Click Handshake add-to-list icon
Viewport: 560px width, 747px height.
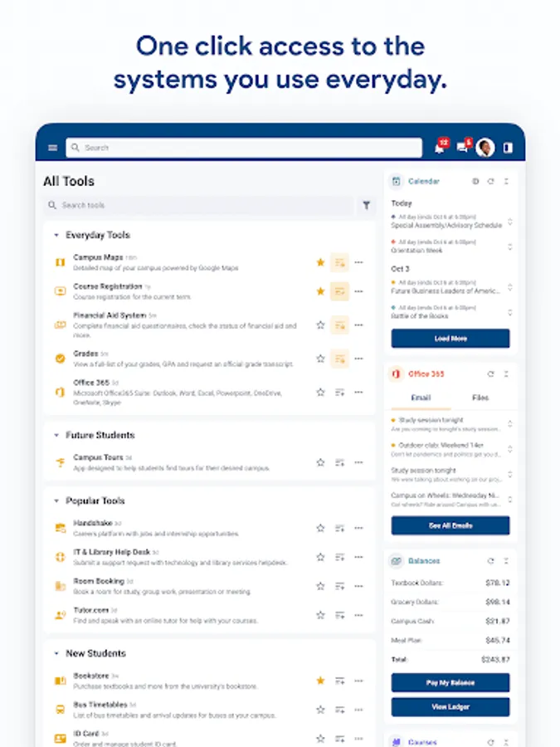click(x=339, y=528)
